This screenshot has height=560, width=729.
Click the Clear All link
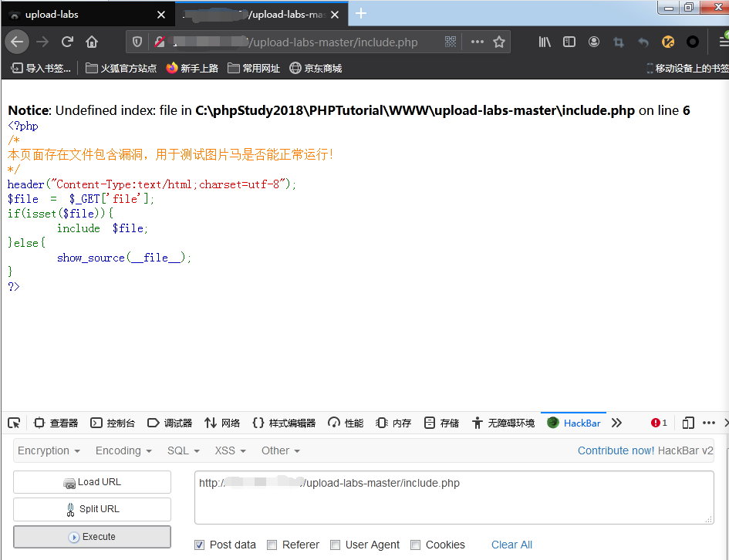(x=511, y=545)
